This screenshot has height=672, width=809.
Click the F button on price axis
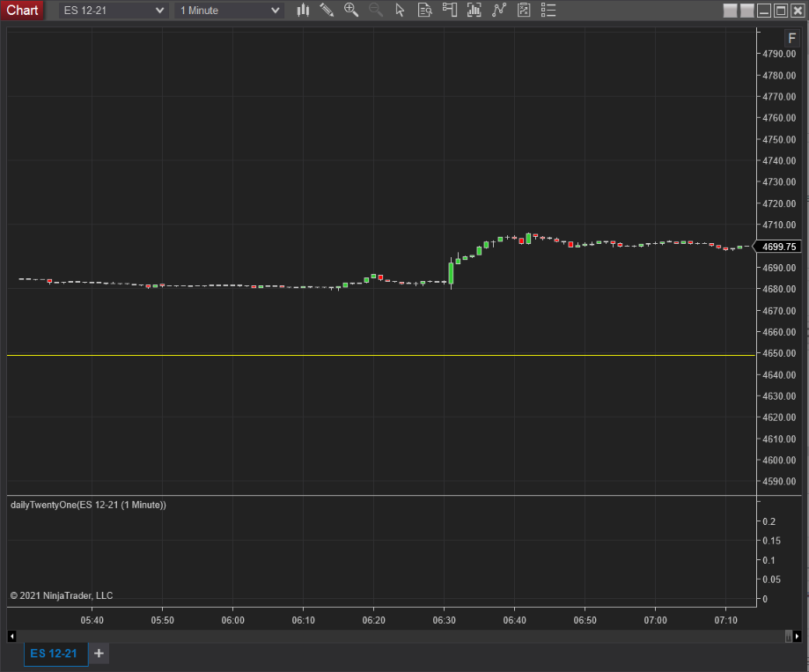(792, 38)
